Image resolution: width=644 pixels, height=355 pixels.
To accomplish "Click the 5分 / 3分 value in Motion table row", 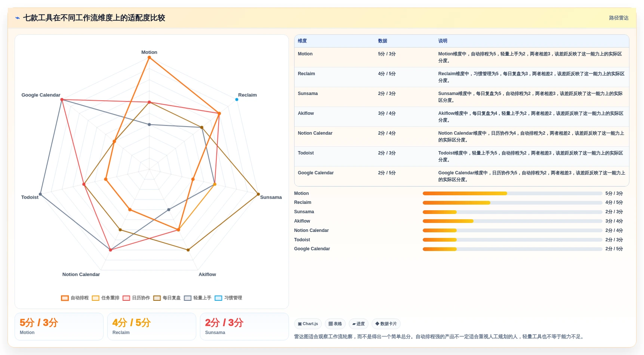I will point(387,54).
